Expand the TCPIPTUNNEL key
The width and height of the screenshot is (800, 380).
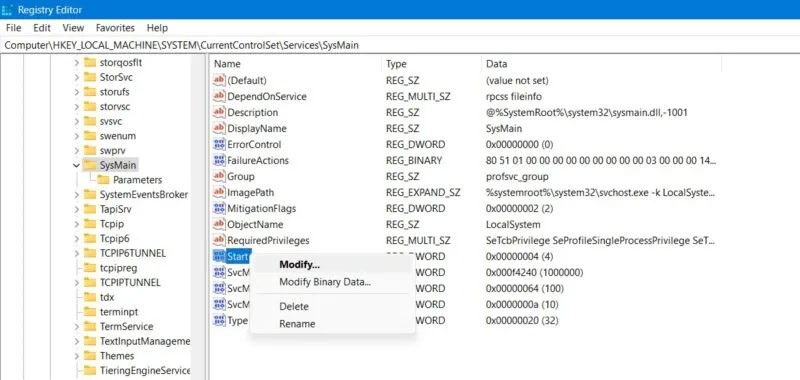point(77,283)
